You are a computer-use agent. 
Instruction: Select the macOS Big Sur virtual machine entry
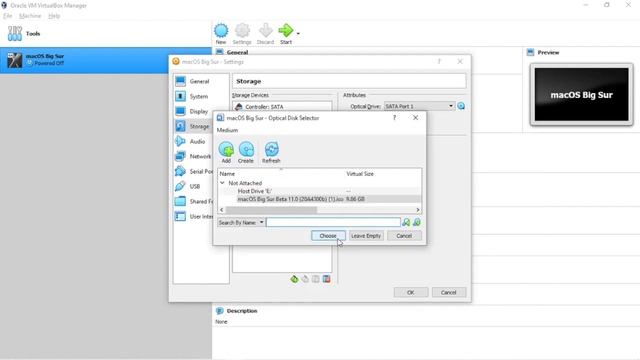point(106,60)
